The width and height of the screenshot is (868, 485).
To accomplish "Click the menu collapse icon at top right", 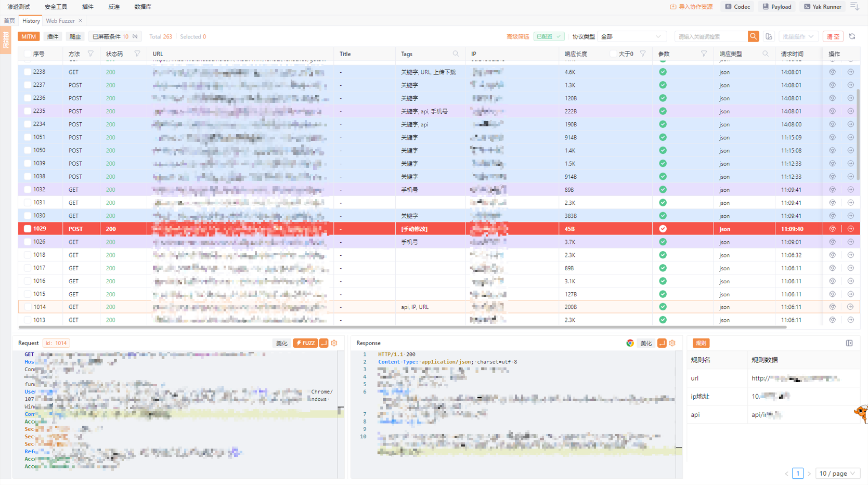I will point(855,6).
